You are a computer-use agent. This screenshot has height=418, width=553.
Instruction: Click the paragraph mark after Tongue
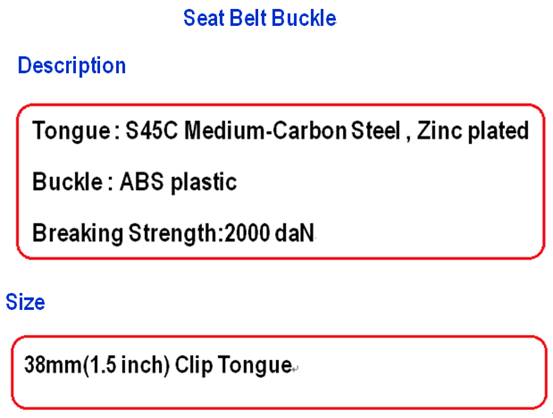click(295, 369)
